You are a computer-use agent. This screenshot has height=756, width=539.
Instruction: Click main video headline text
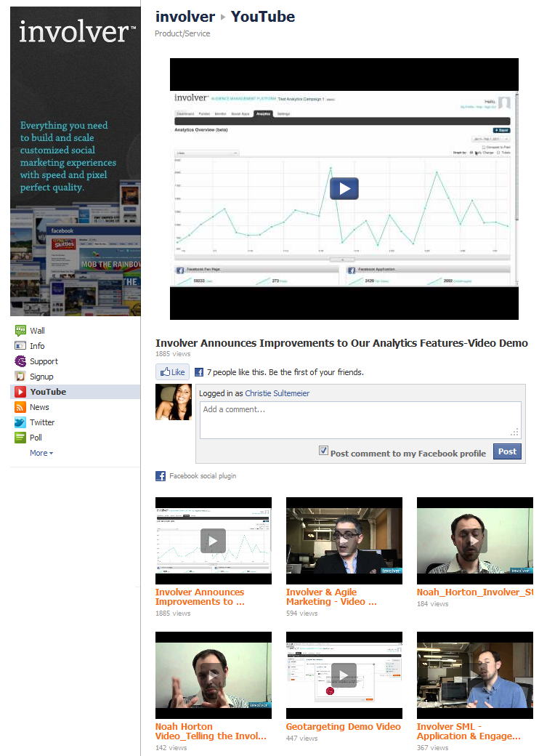click(x=341, y=343)
